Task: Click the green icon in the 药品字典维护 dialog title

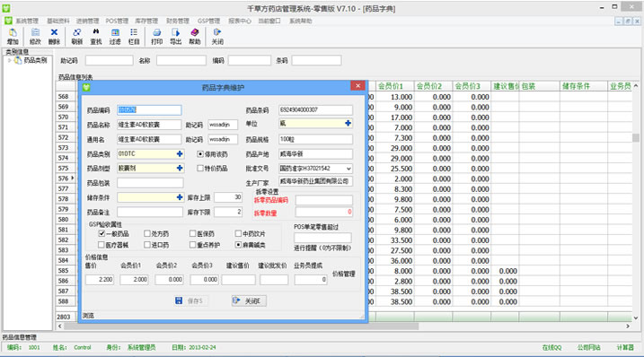Action: (86, 87)
